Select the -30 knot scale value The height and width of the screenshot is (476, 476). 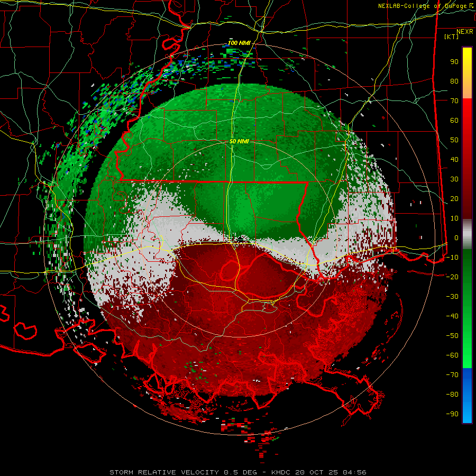coord(452,297)
